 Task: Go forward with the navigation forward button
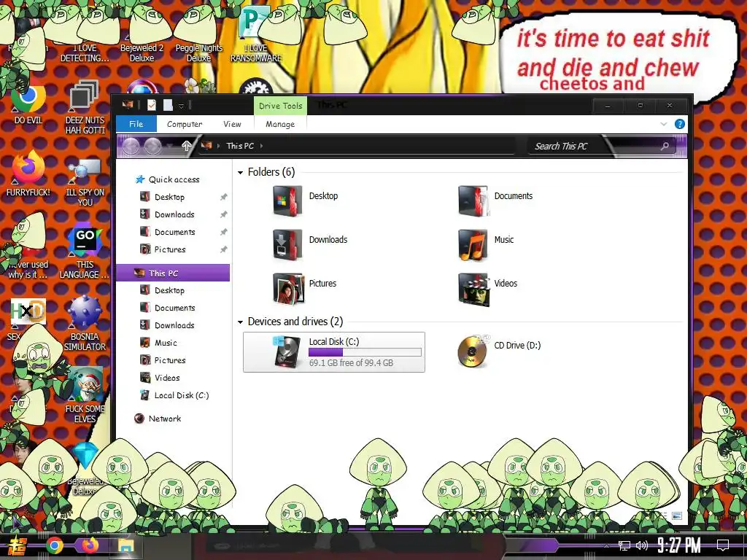pyautogui.click(x=152, y=146)
